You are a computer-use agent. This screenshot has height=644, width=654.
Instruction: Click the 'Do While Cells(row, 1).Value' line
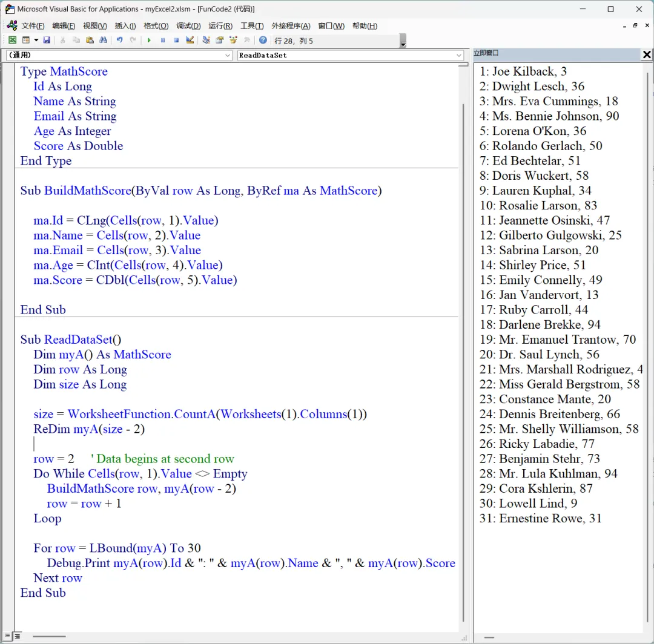point(140,473)
